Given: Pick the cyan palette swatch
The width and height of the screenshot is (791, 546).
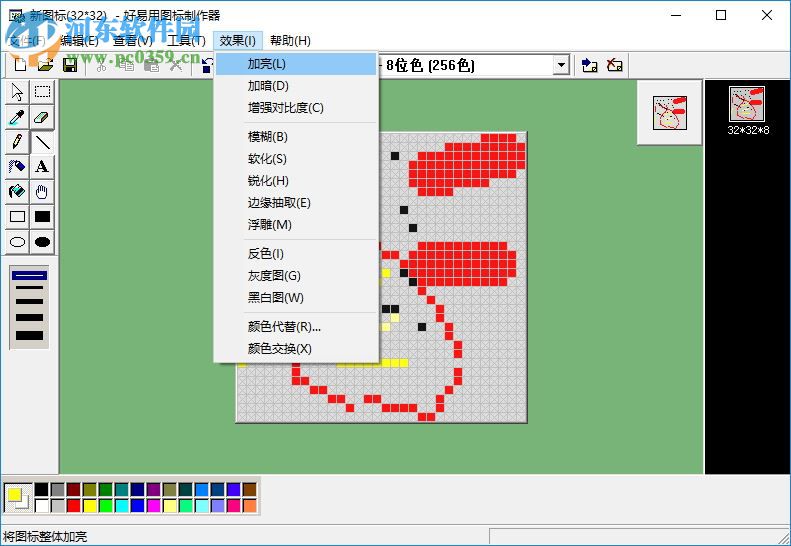Looking at the screenshot, I should pos(122,505).
